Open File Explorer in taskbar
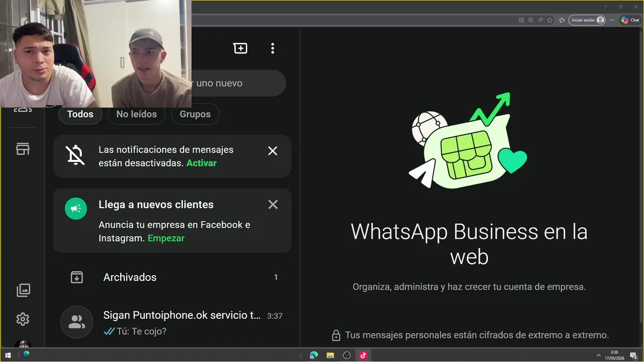644x362 pixels. [330, 355]
